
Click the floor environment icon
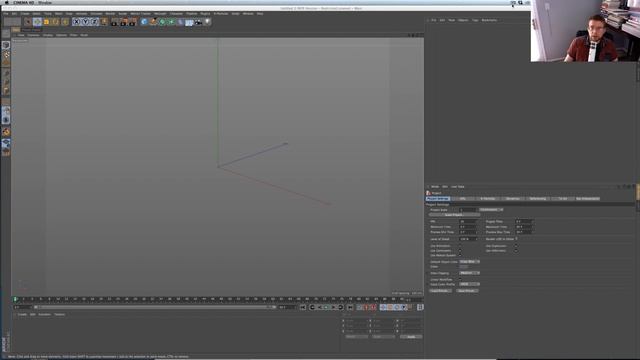[189, 22]
